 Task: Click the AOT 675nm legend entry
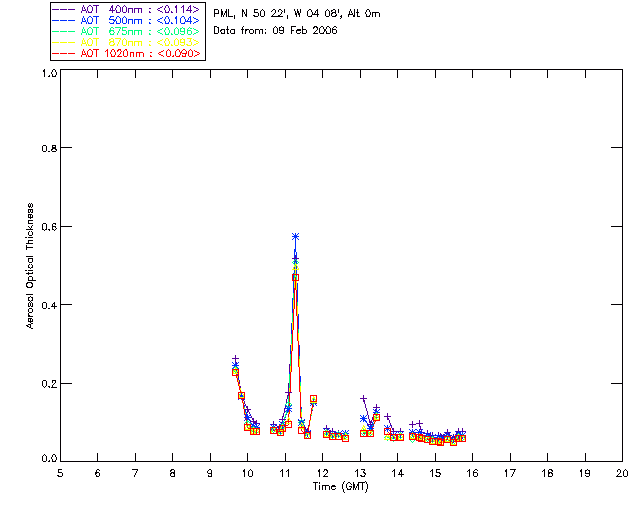[x=127, y=31]
